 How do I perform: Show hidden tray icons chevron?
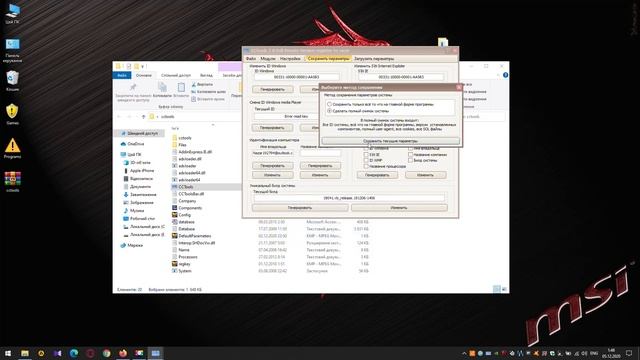pos(464,353)
